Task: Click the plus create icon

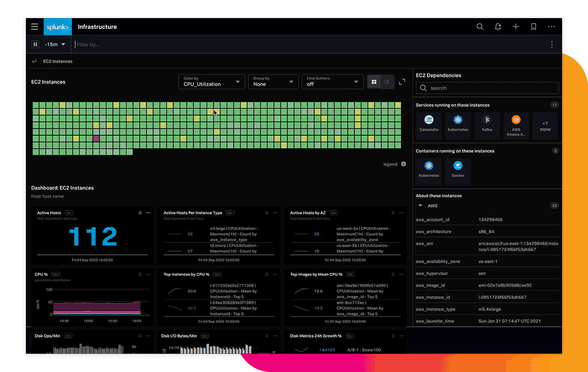Action: (516, 27)
